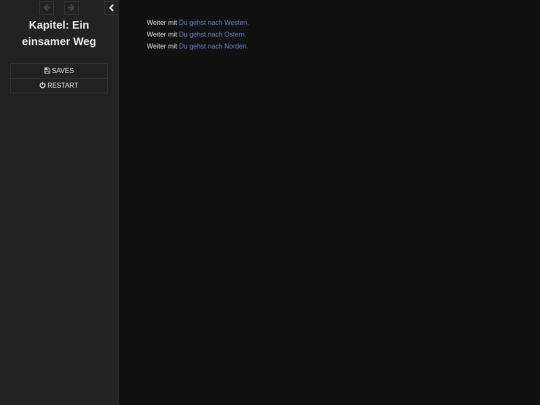Screen dimensions: 540x405
Task: Click the RESTART button
Action: 59,85
